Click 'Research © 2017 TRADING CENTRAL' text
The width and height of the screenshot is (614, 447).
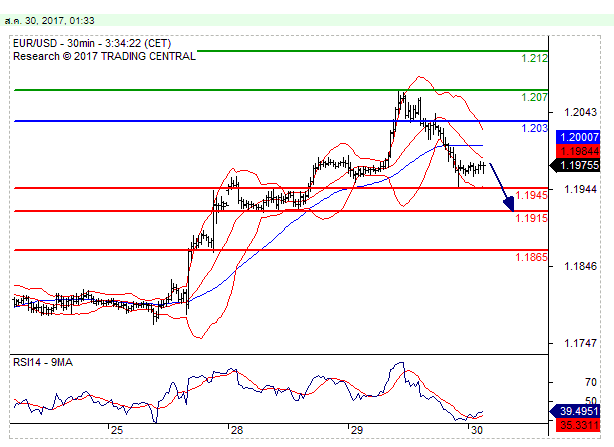pos(104,56)
